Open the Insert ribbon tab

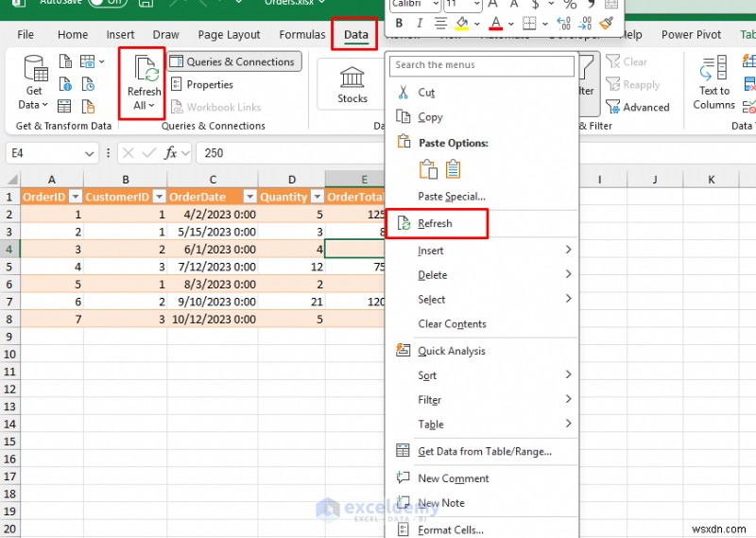pos(120,35)
